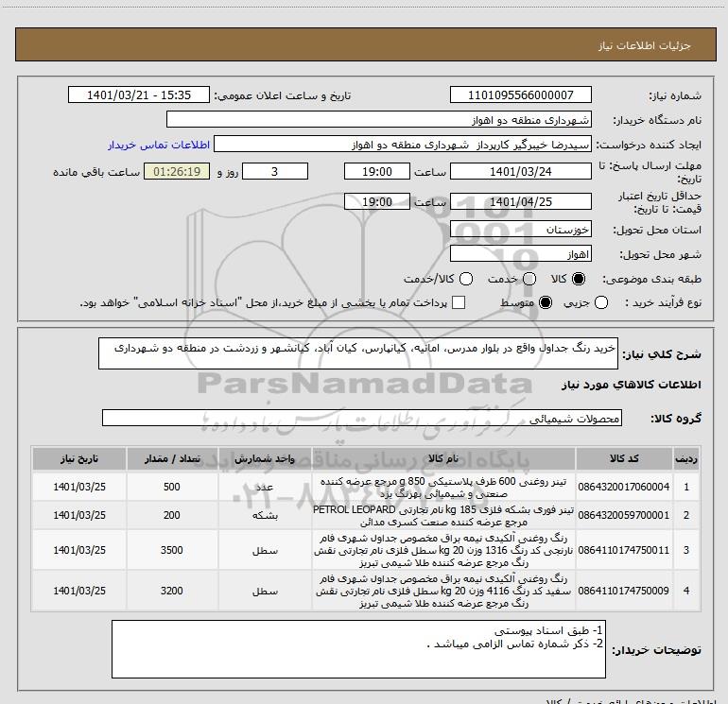
Task: Click the price validity date 1401/04/25
Action: tap(520, 202)
